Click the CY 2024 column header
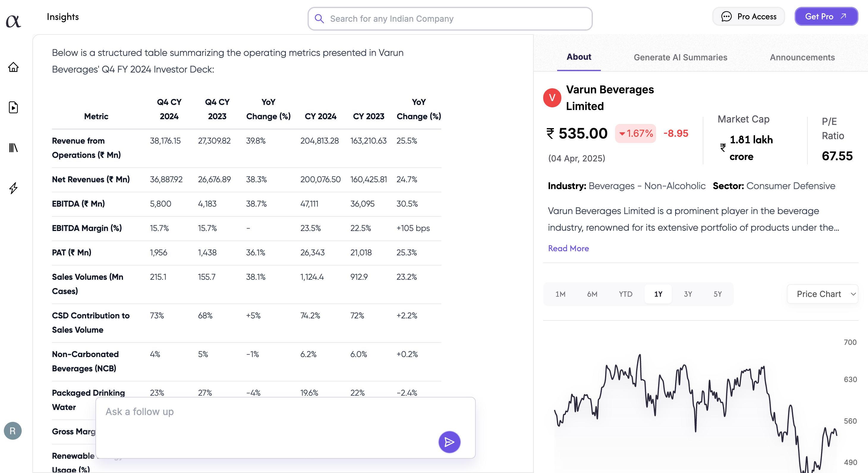The image size is (868, 473). click(x=320, y=116)
